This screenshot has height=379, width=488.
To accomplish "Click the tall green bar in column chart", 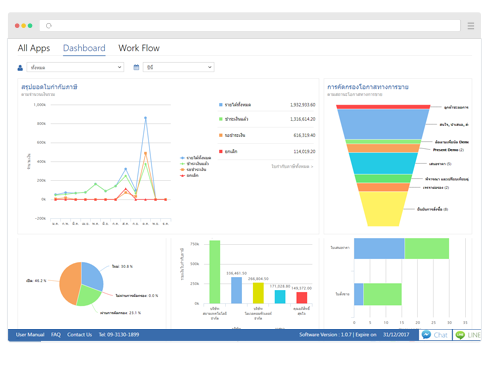I will [x=215, y=272].
